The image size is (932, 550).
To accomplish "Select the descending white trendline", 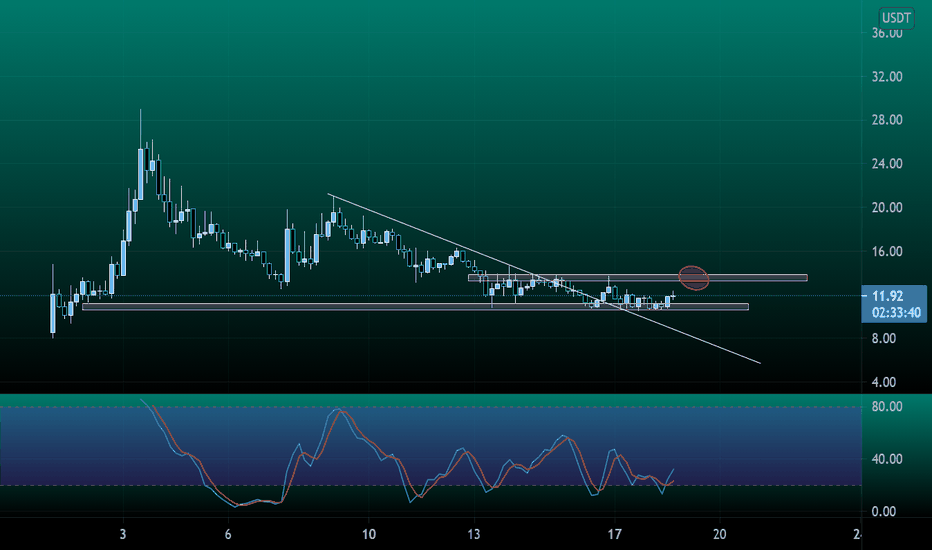I will [544, 278].
